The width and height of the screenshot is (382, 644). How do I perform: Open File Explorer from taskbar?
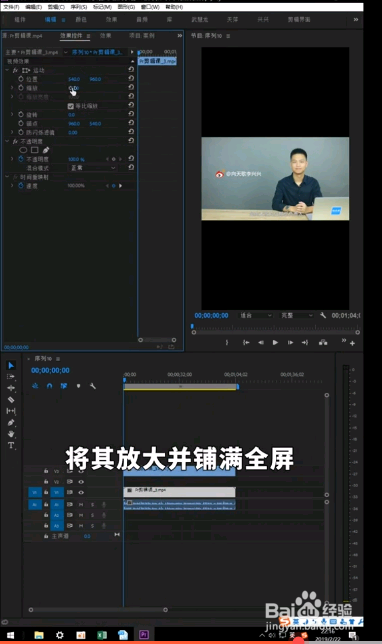click(x=39, y=635)
